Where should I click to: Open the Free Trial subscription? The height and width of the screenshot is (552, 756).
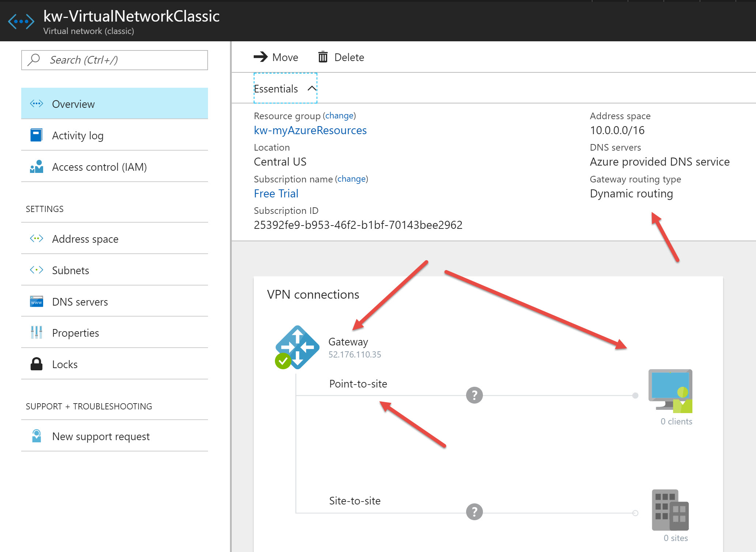(x=276, y=193)
